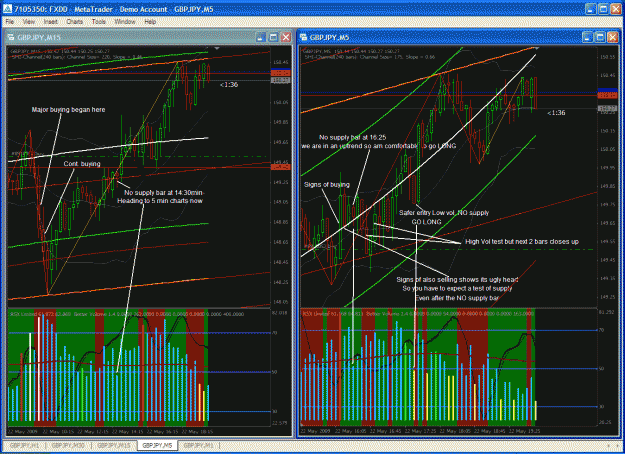
Task: Select the GBPJPY,M5 bottom chart tab
Action: tap(157, 445)
